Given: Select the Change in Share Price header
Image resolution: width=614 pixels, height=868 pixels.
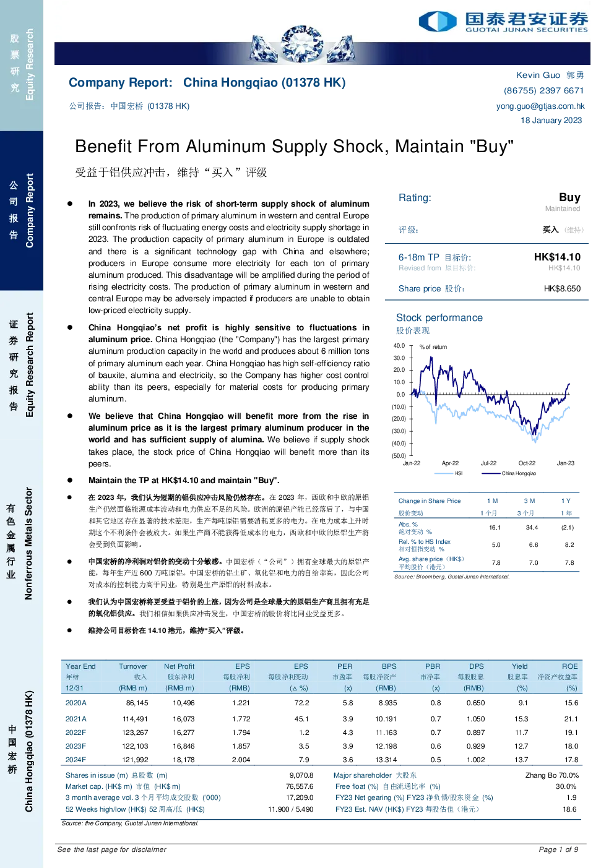Looking at the screenshot, I should point(430,501).
